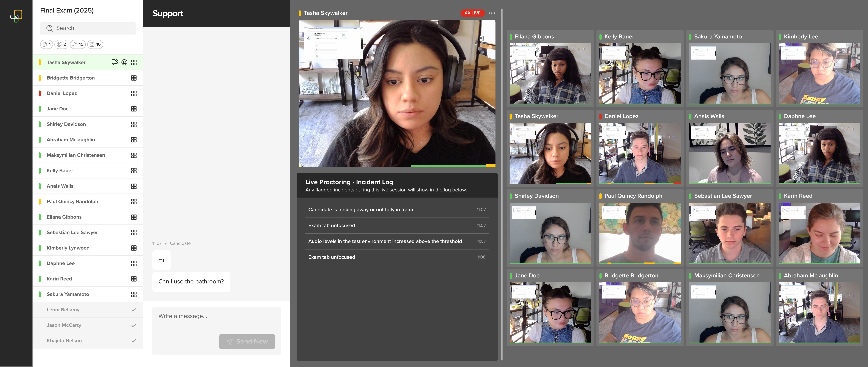Click the checkmark next to Lenni Bellamy
The height and width of the screenshot is (367, 868).
[134, 310]
